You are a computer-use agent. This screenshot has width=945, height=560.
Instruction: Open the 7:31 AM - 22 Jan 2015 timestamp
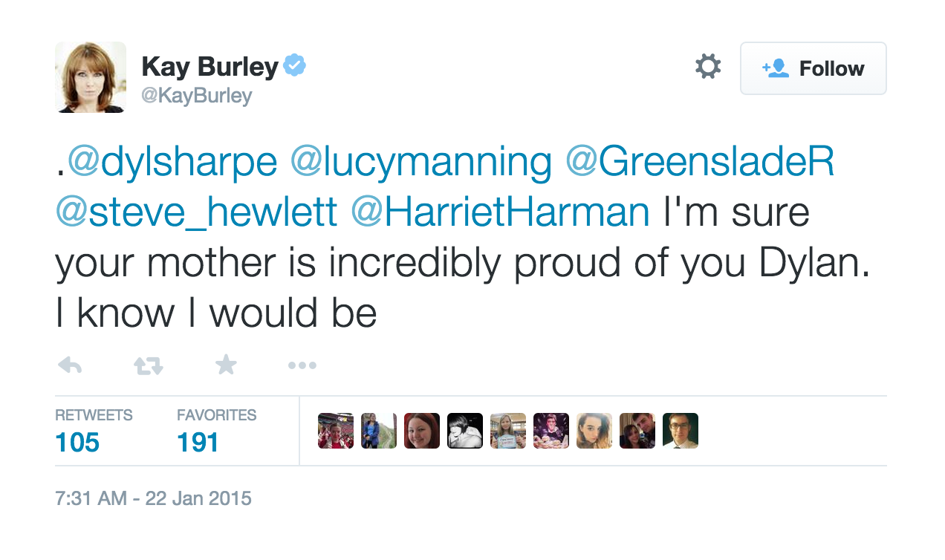[x=153, y=498]
